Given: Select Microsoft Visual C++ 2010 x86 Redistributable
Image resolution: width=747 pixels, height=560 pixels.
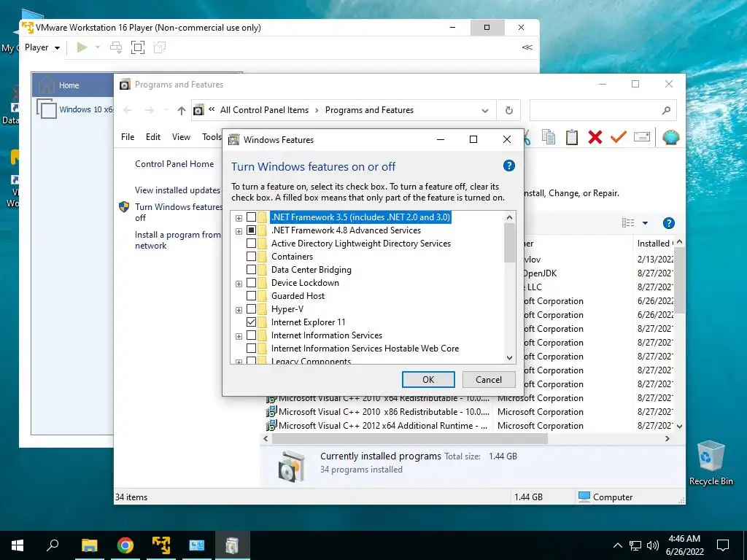Looking at the screenshot, I should pyautogui.click(x=377, y=412).
